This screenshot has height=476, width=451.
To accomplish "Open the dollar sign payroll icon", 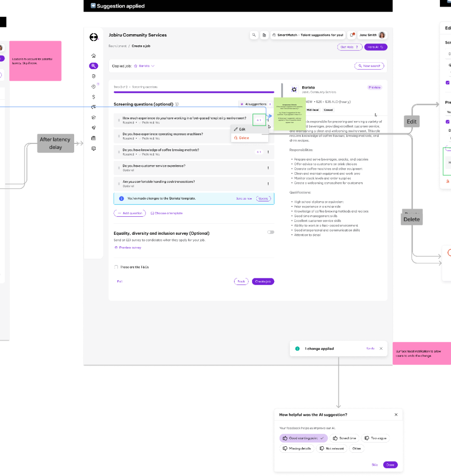I will coord(94,96).
